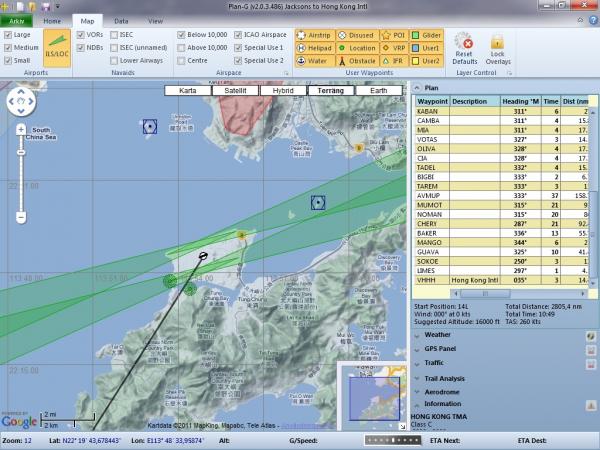Switch to the View ribbon tab
The width and height of the screenshot is (600, 450).
coord(155,20)
